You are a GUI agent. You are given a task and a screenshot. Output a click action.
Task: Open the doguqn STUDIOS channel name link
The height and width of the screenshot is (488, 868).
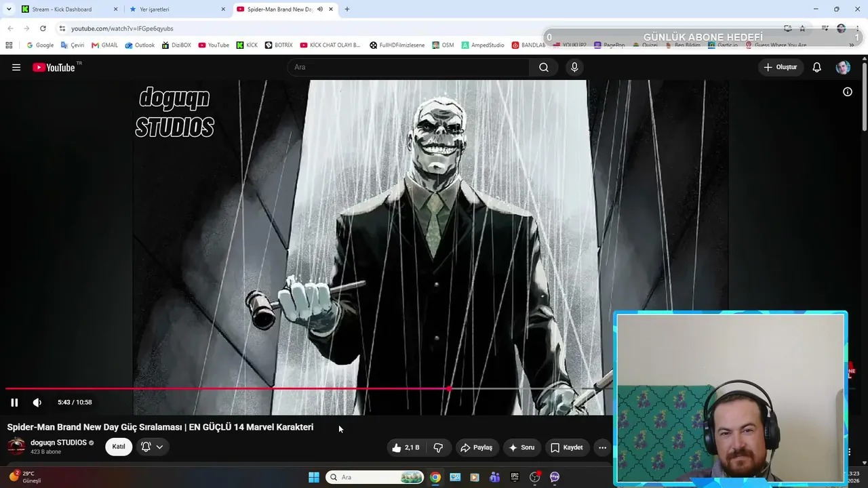pyautogui.click(x=58, y=443)
